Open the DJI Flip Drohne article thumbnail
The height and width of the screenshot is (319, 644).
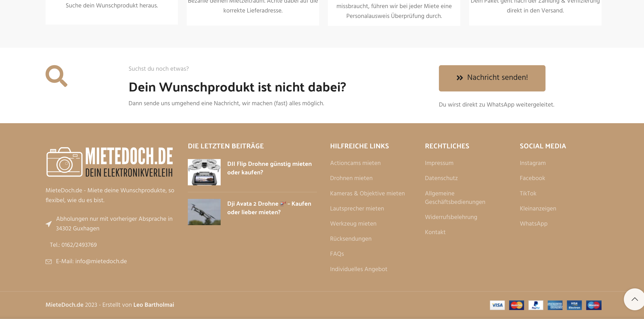click(204, 172)
